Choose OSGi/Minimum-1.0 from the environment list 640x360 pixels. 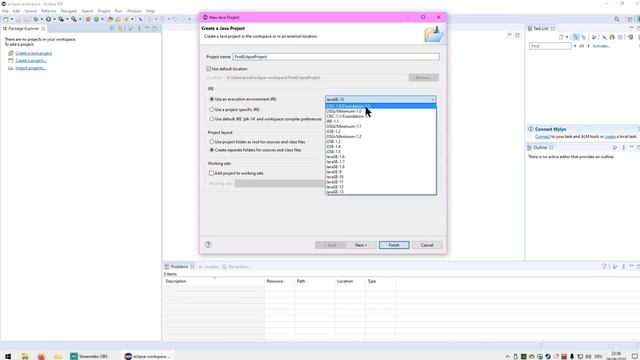tap(380, 111)
